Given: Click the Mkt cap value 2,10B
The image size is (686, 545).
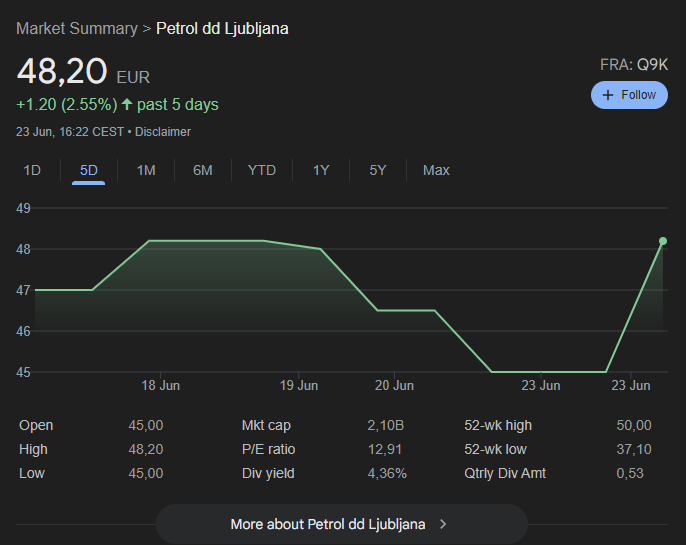Looking at the screenshot, I should pos(385,425).
